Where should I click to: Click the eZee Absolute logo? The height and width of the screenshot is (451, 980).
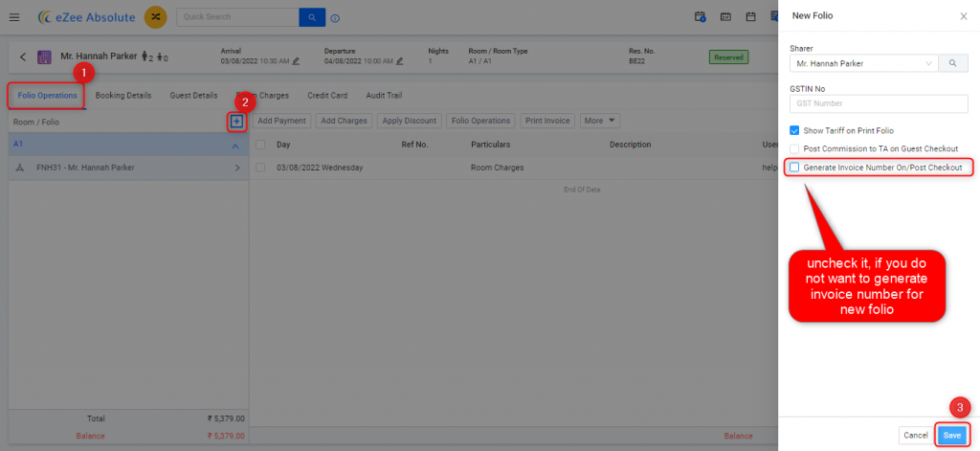click(85, 17)
